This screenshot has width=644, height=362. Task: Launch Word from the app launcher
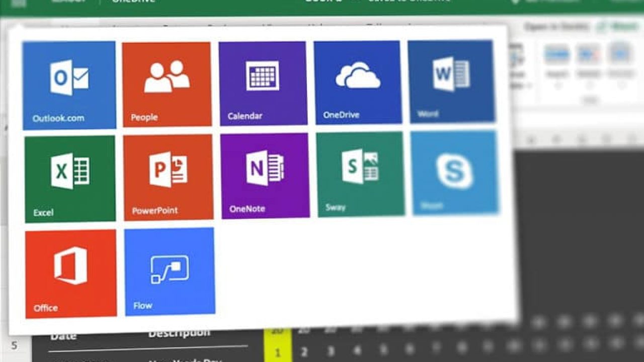pyautogui.click(x=451, y=81)
